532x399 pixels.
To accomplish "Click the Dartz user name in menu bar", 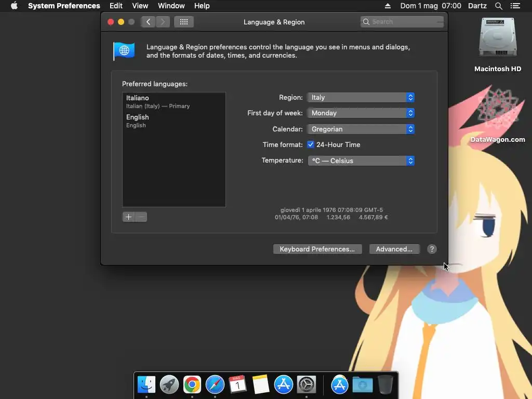I will tap(477, 6).
